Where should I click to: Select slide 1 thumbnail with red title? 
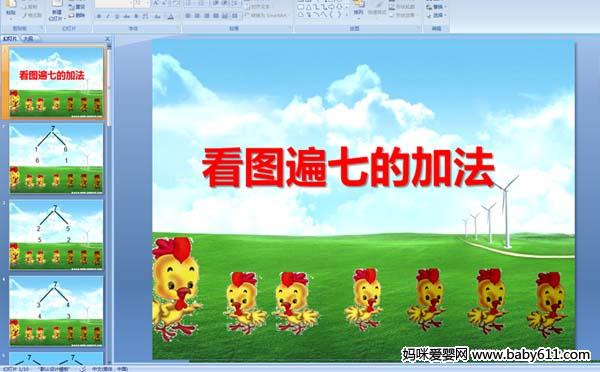pos(56,82)
